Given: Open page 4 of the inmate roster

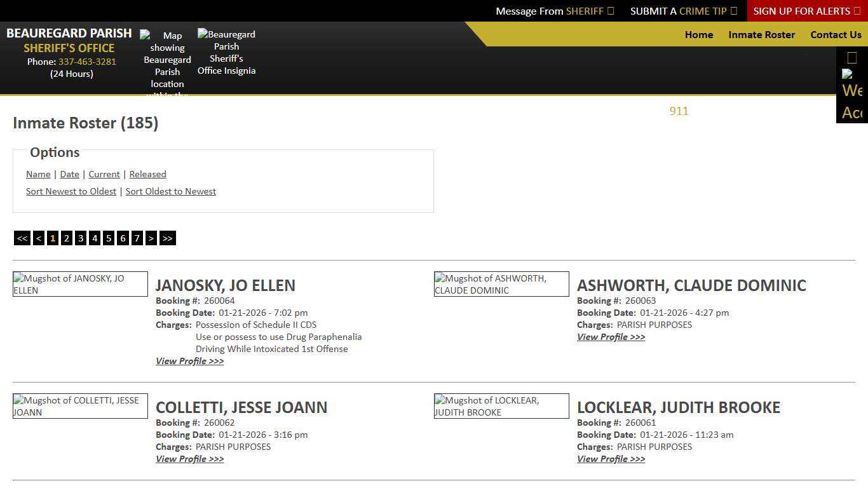Looking at the screenshot, I should (94, 238).
